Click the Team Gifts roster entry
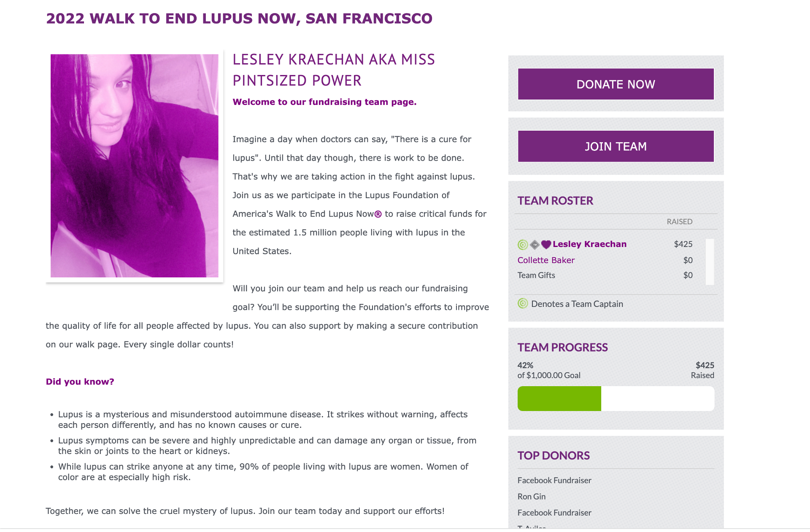The width and height of the screenshot is (810, 532). [x=536, y=275]
